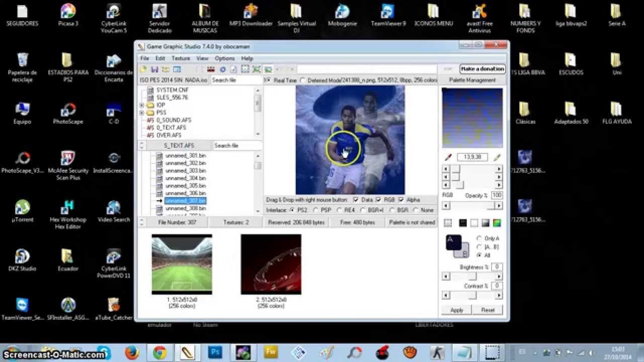Open the TeamViewer 9 desktop shortcut
The image size is (644, 362).
coord(388,15)
